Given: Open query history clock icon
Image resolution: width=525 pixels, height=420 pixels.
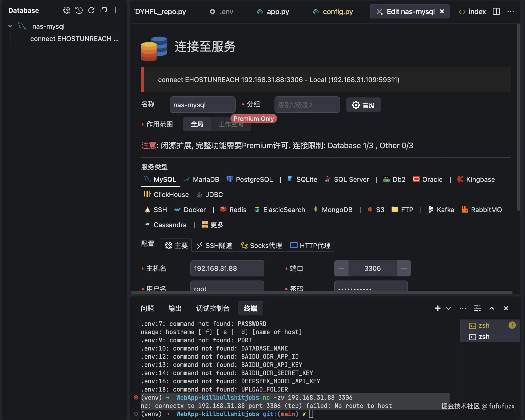Looking at the screenshot, I should point(79,10).
